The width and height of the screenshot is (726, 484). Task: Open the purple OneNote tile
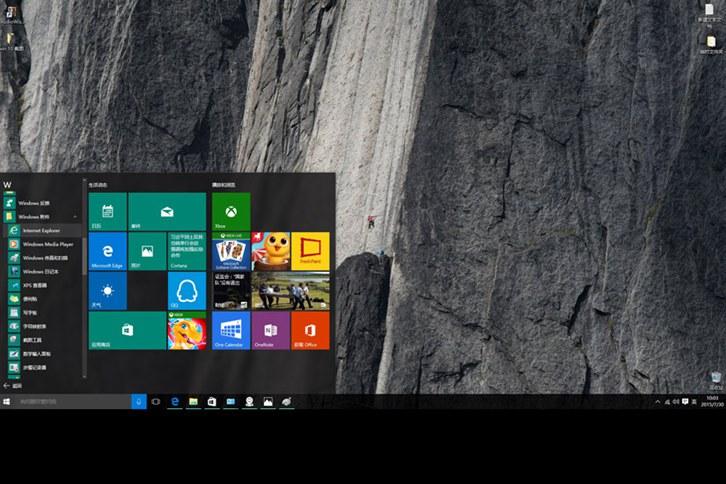(x=271, y=330)
